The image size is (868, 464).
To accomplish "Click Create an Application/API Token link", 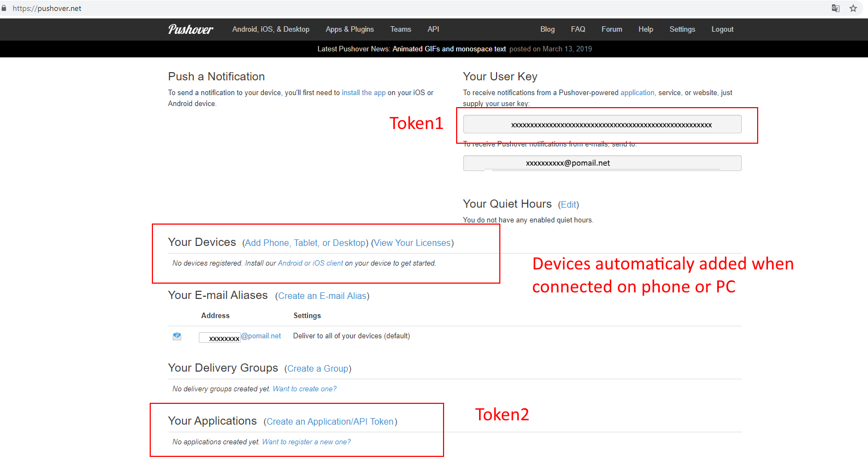I will 330,422.
